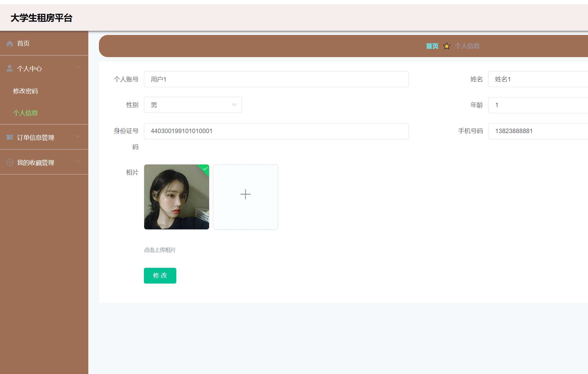This screenshot has width=588, height=374.
Task: Click the 修改 submit button
Action: pos(160,275)
